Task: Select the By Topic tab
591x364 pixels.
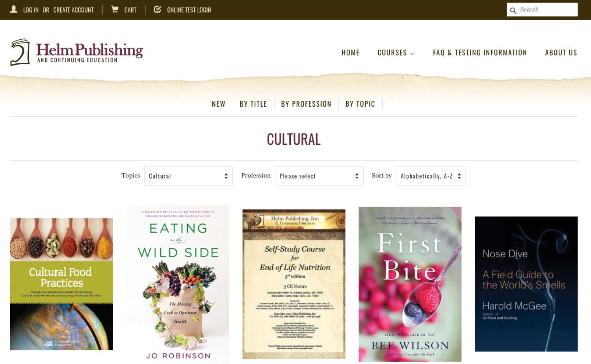Action: [x=360, y=104]
